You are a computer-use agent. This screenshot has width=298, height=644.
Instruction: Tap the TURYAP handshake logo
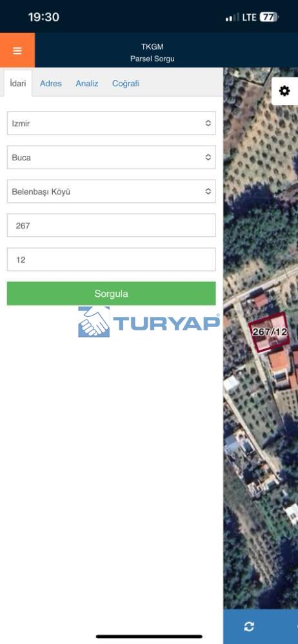pyautogui.click(x=94, y=322)
